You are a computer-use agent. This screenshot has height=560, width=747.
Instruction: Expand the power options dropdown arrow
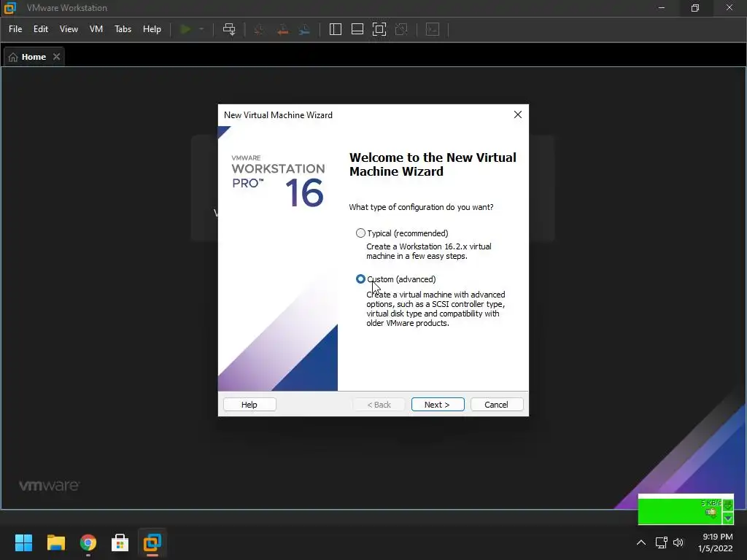tap(201, 29)
